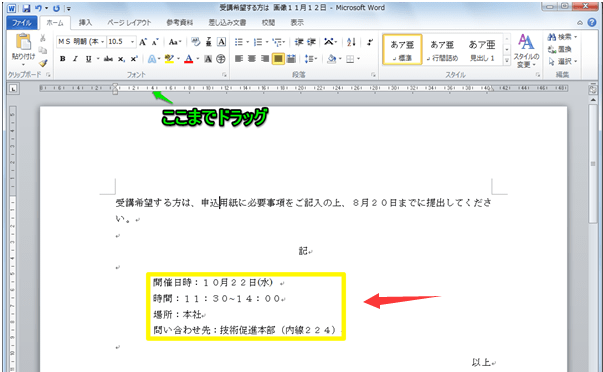The width and height of the screenshot is (603, 372).
Task: Click the Bullets list icon
Action: click(x=239, y=42)
